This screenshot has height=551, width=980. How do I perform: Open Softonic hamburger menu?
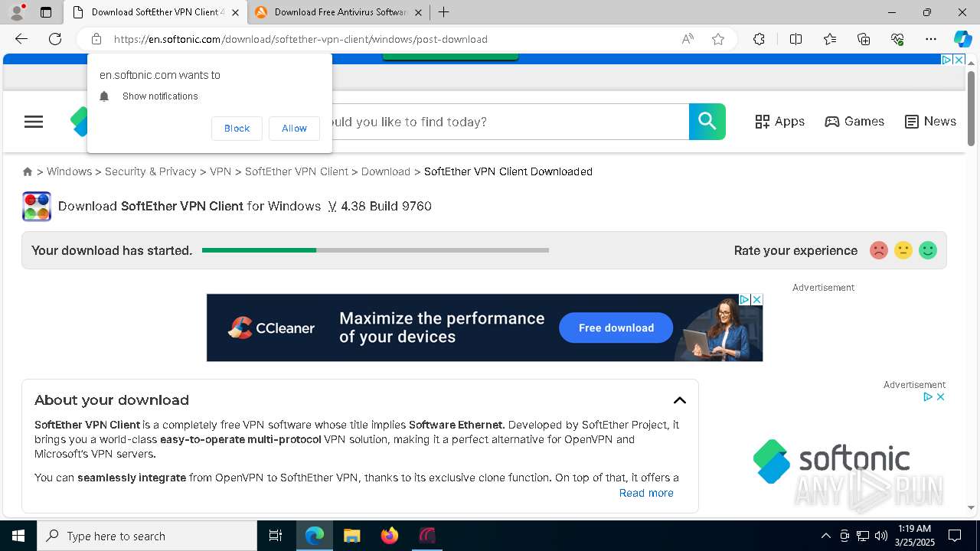(x=34, y=122)
